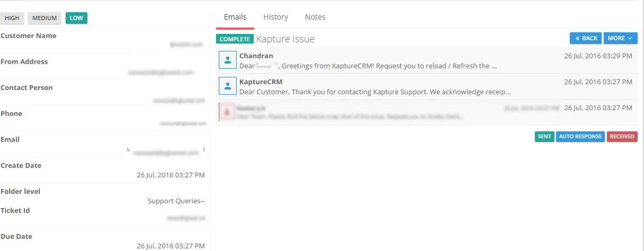Click the 26 Jul, 2016 03:29 PM timestamp
This screenshot has height=251, width=644.
598,56
